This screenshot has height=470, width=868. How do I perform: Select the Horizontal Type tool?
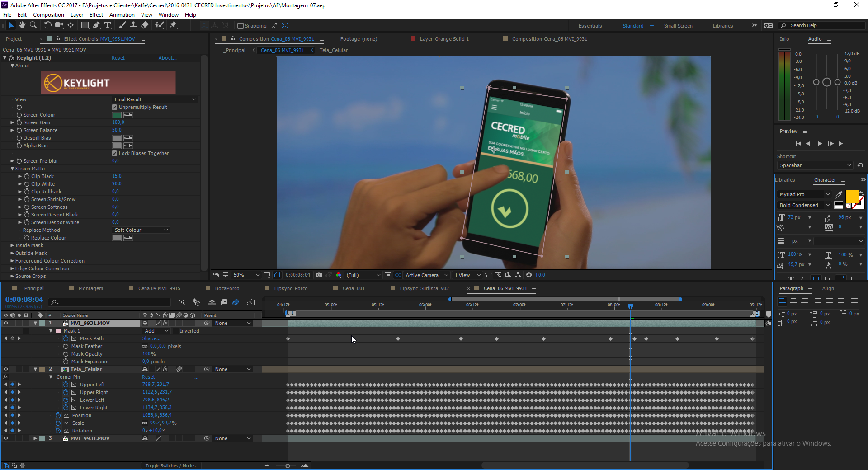tap(108, 25)
